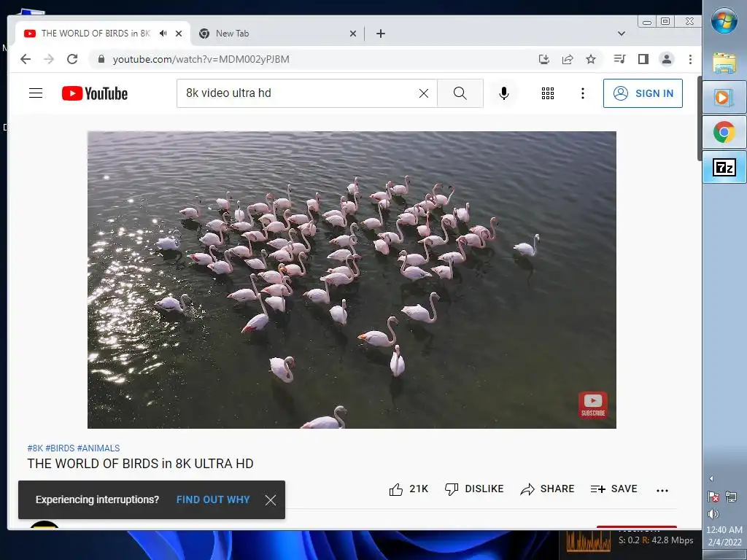This screenshot has width=747, height=560.
Task: Click the Action Center flag tray icon
Action: (713, 497)
